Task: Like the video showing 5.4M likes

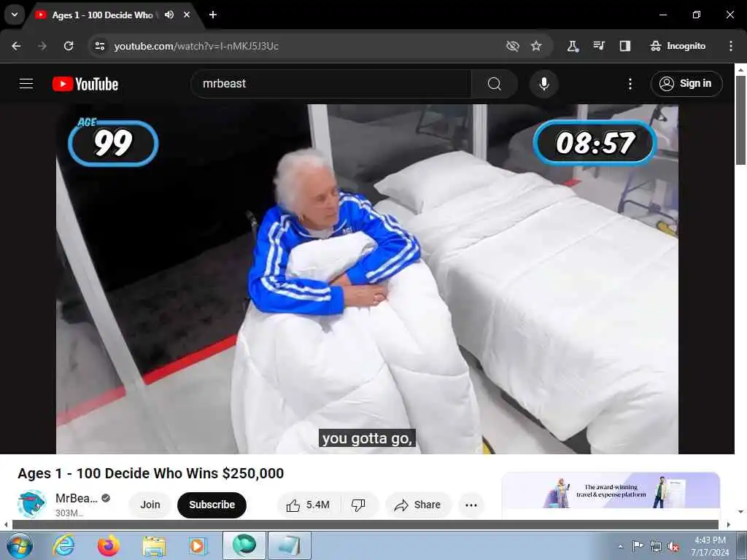Action: click(309, 505)
